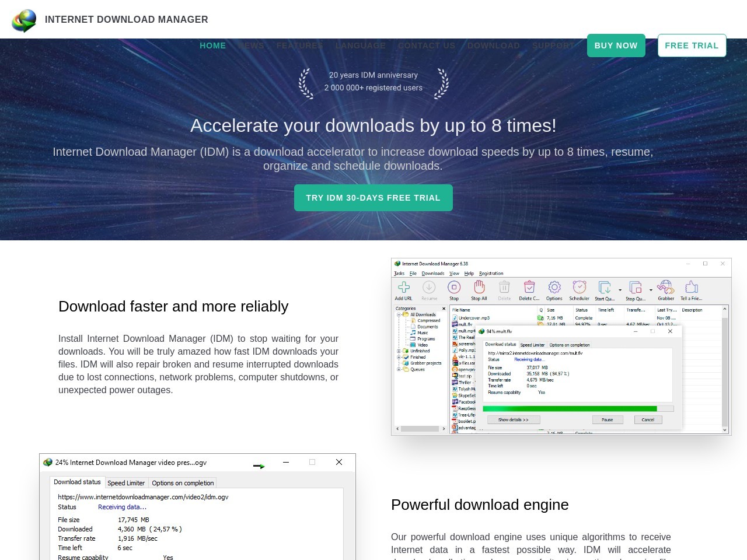Close the Categories panel with its X
747x560 pixels.
[x=444, y=309]
